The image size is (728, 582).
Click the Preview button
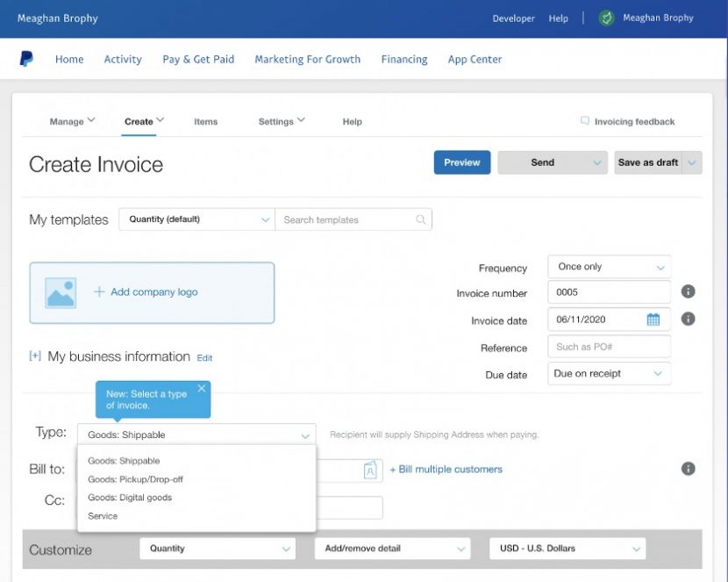pyautogui.click(x=461, y=162)
